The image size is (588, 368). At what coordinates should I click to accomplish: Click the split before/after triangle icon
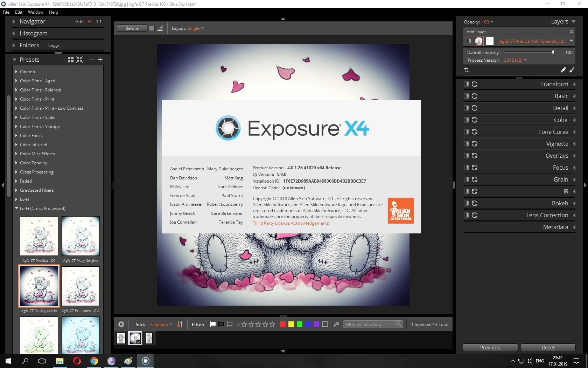(x=160, y=28)
